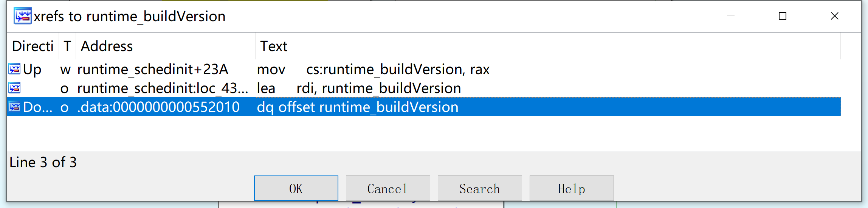Click the xref icon of the lea row
This screenshot has height=208, width=868.
[x=15, y=88]
